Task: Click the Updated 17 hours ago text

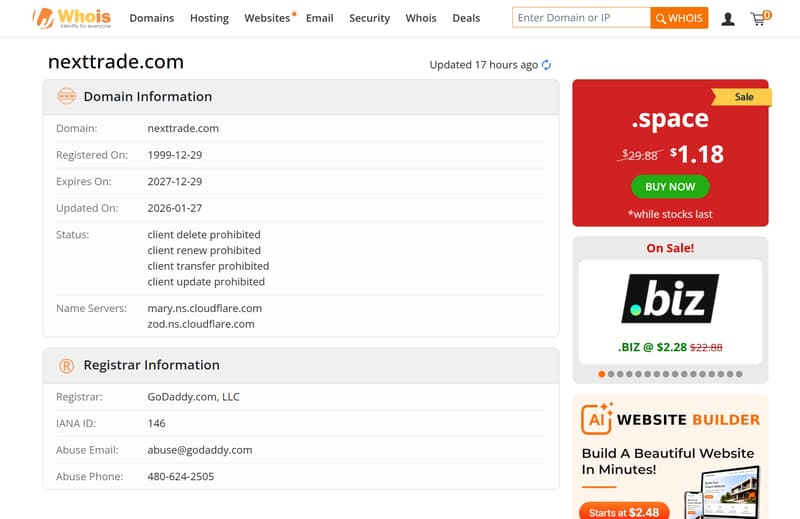Action: pyautogui.click(x=484, y=65)
